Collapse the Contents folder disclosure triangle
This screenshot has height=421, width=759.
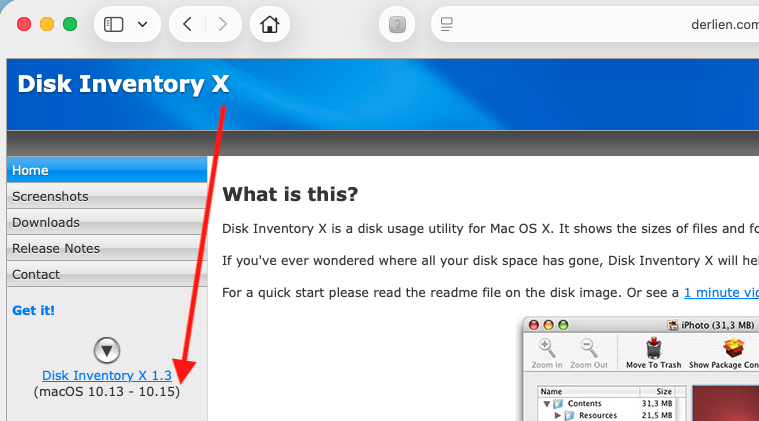[x=546, y=404]
